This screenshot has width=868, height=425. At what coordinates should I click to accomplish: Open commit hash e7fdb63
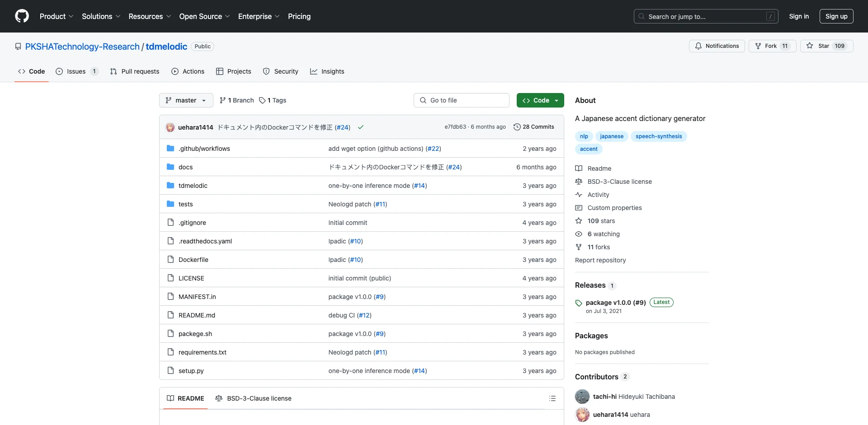[x=455, y=127]
